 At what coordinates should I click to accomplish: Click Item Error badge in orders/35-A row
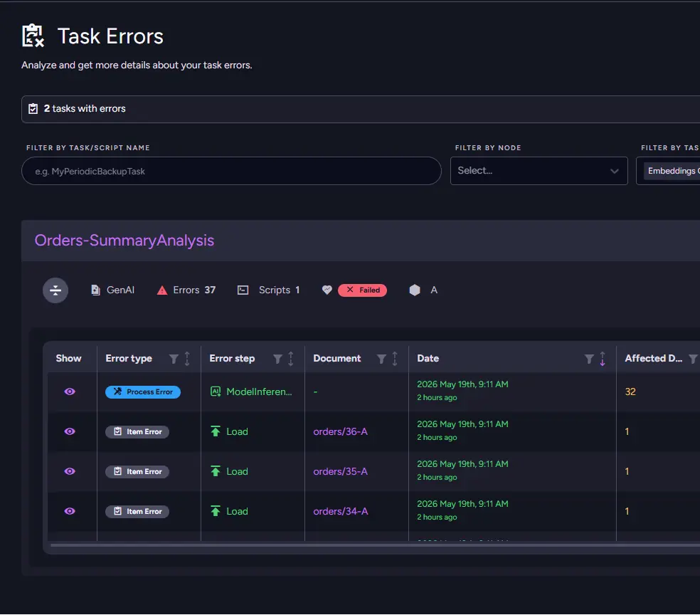(x=137, y=472)
